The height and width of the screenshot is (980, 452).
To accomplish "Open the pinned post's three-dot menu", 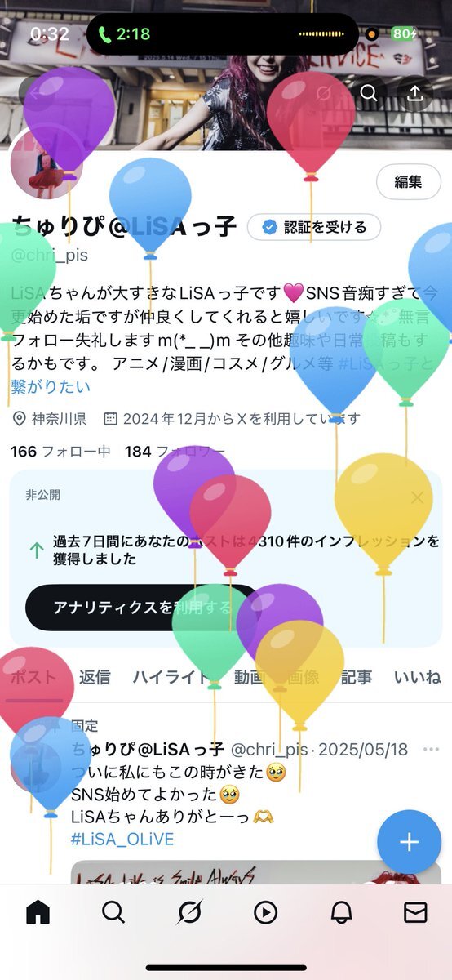I will pos(431,750).
